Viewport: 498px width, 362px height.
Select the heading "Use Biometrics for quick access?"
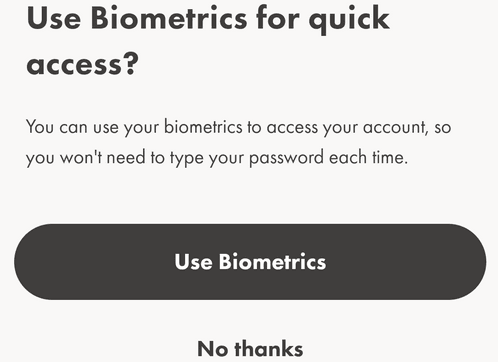tap(208, 41)
